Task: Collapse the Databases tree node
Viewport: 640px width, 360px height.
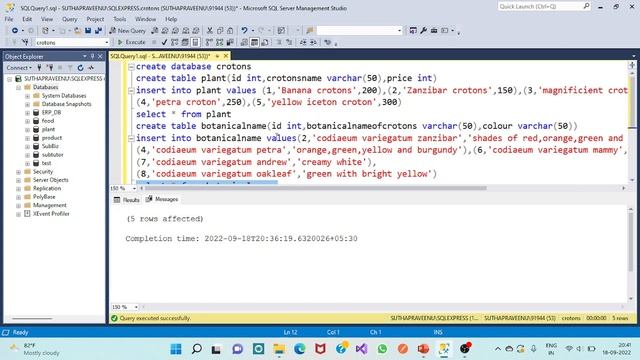Action: [18, 87]
